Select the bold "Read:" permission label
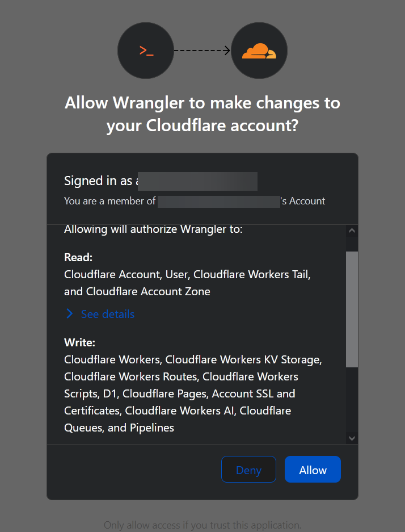Image resolution: width=405 pixels, height=532 pixels. click(78, 257)
